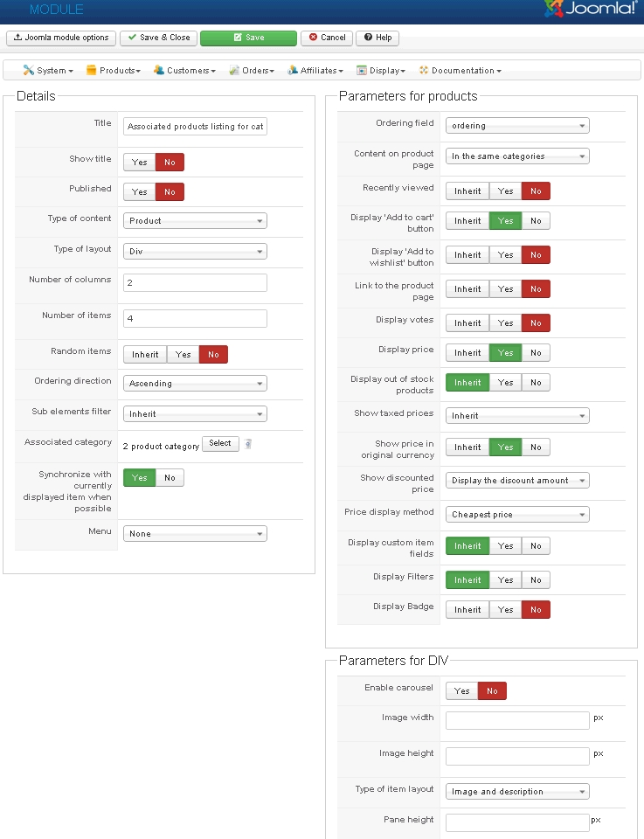
Task: Click the Help question mark icon
Action: point(368,38)
